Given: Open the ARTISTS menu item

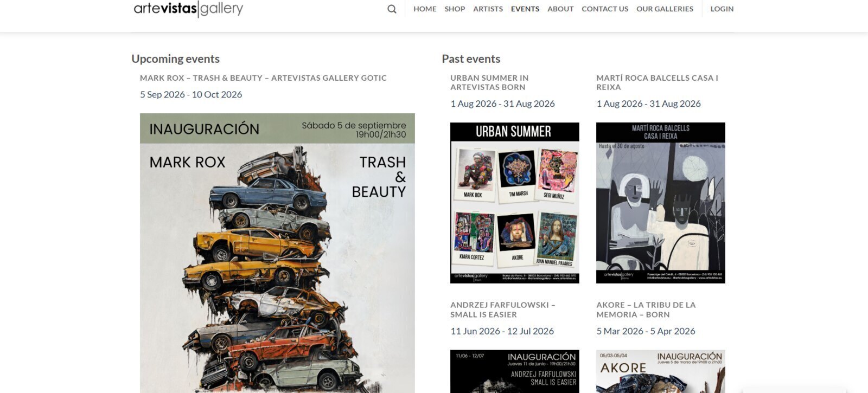Looking at the screenshot, I should click(x=488, y=9).
